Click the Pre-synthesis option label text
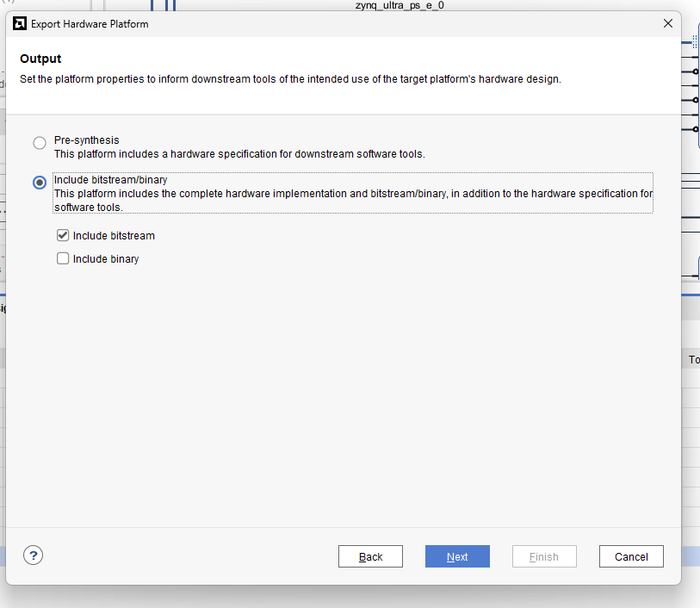 coord(86,140)
